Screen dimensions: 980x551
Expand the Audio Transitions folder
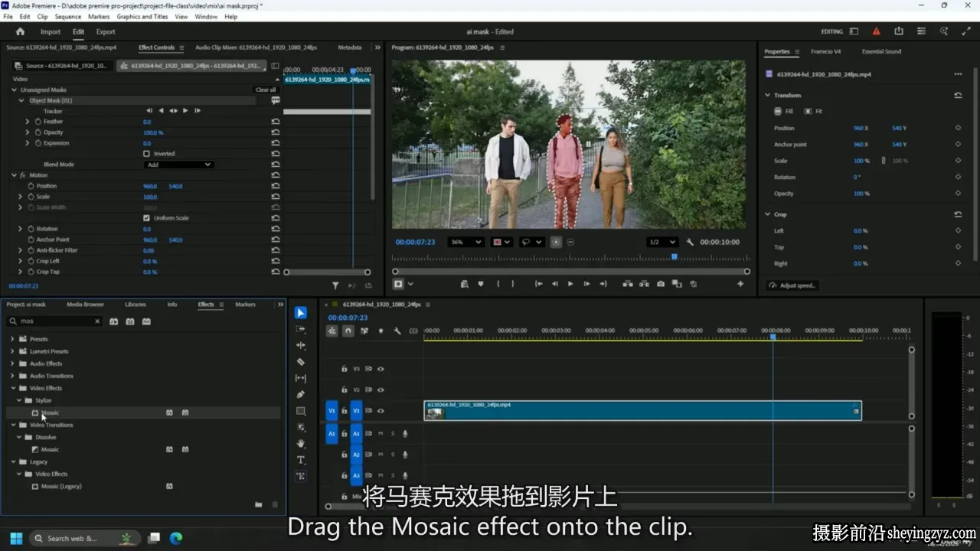point(12,376)
